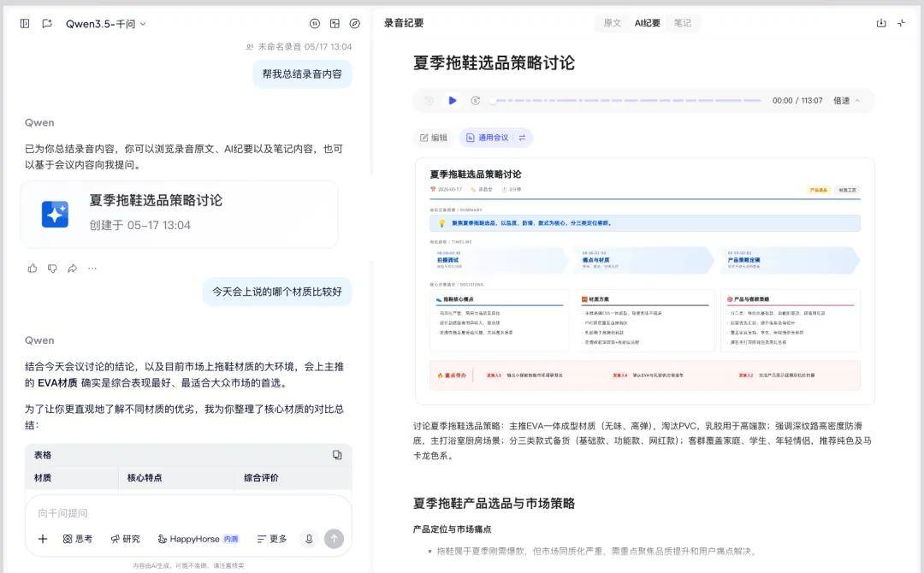Dislike the first Qwen response

coord(52,269)
